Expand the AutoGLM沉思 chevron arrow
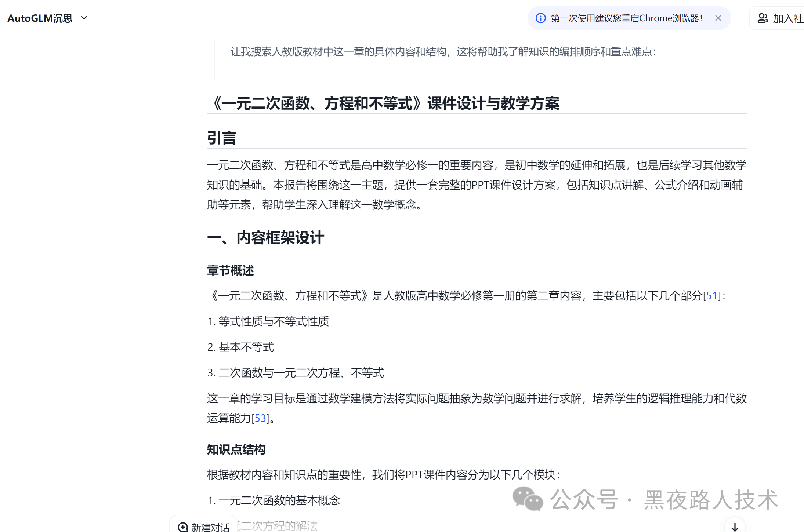 coord(84,18)
